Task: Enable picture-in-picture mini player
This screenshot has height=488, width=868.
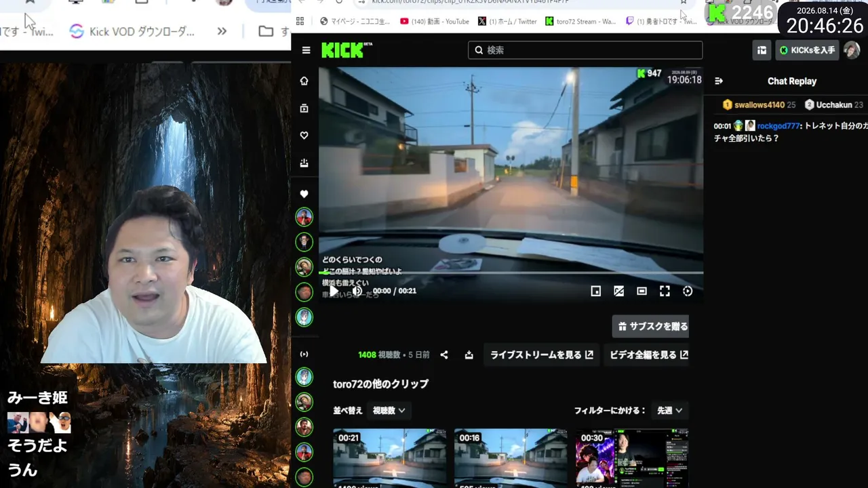Action: [x=595, y=291]
